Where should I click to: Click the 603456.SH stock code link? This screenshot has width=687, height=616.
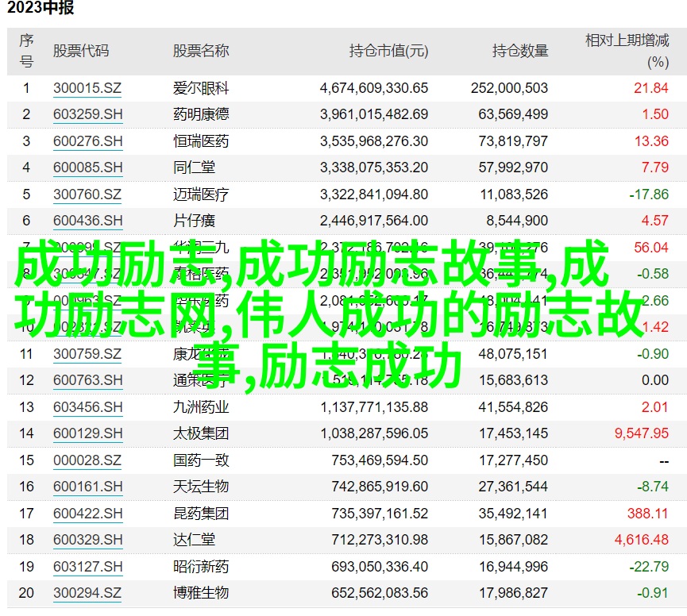(87, 407)
